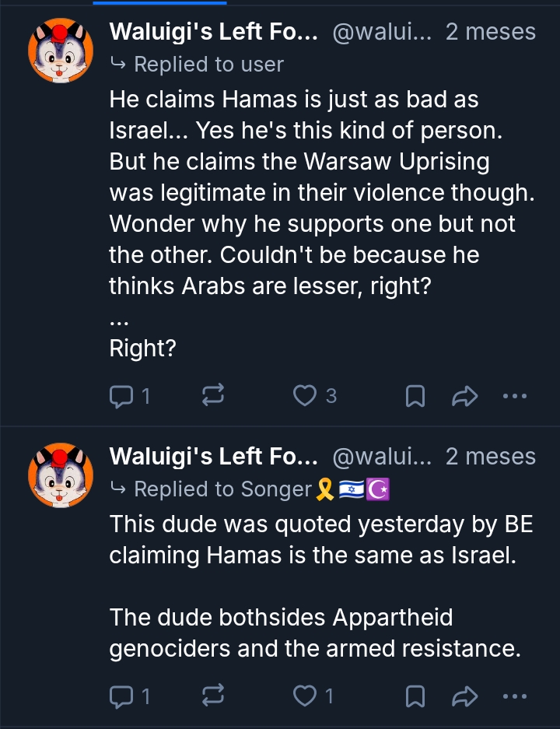Repost the first post about Warsaw Uprising
Image resolution: width=560 pixels, height=729 pixels.
[x=212, y=397]
